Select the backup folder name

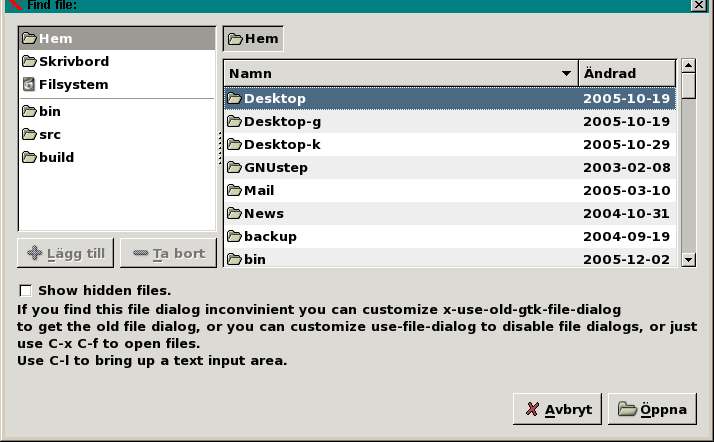270,237
